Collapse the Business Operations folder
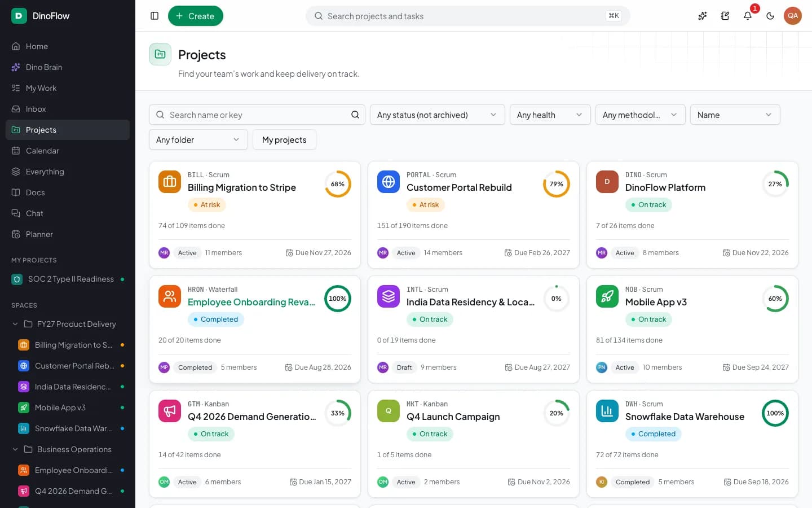Image resolution: width=812 pixels, height=508 pixels. point(15,449)
